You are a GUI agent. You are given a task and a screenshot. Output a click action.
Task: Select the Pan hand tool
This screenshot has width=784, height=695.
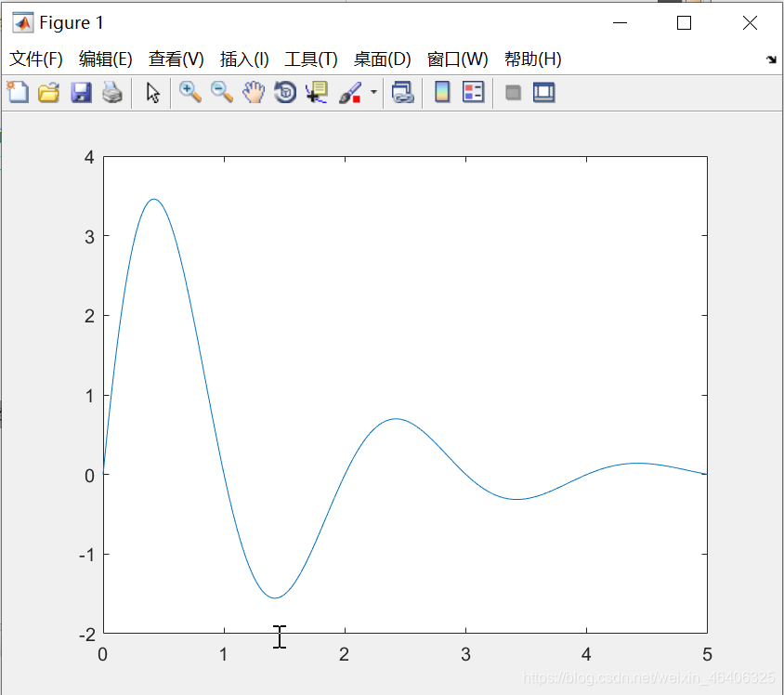pos(254,93)
